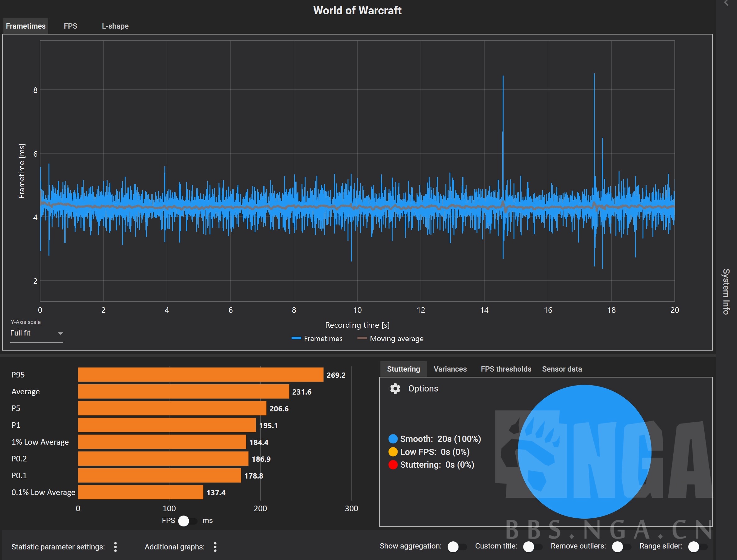Open the Y-Axis scale Full fit dropdown
Viewport: 737px width, 560px height.
point(36,333)
